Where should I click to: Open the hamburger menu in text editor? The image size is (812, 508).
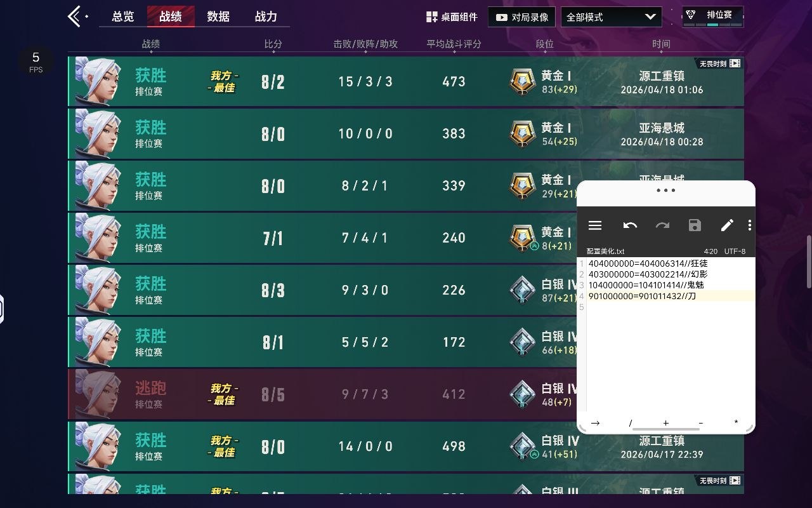point(595,225)
